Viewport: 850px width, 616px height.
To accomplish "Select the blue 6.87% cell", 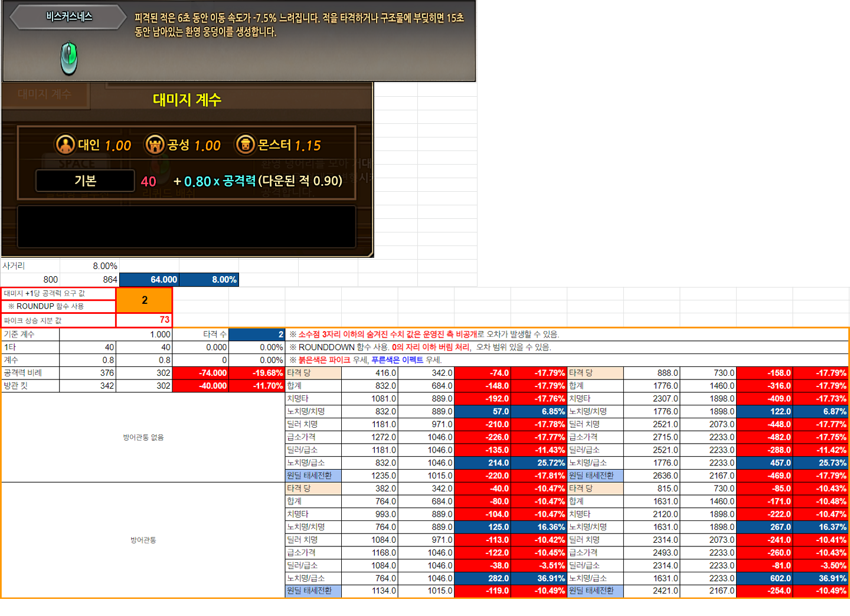I will click(820, 411).
